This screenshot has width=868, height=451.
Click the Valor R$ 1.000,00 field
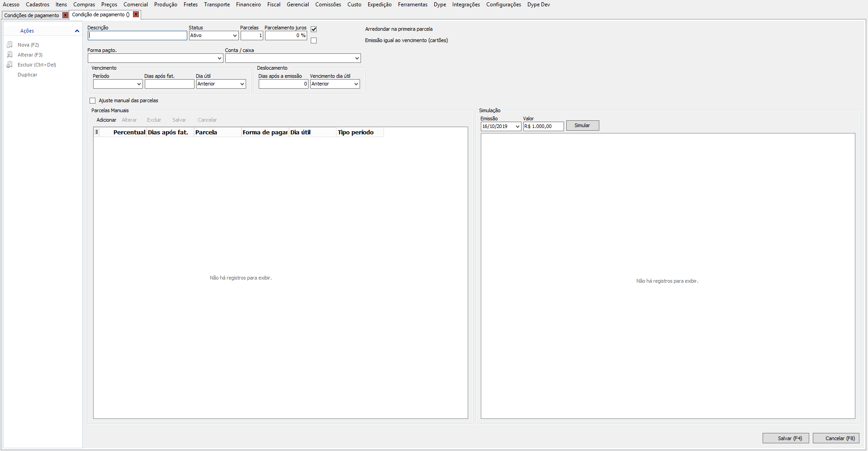(x=544, y=127)
